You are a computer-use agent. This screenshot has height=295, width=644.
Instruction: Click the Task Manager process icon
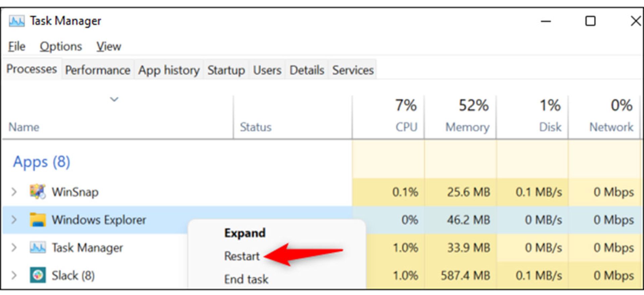[x=38, y=248]
